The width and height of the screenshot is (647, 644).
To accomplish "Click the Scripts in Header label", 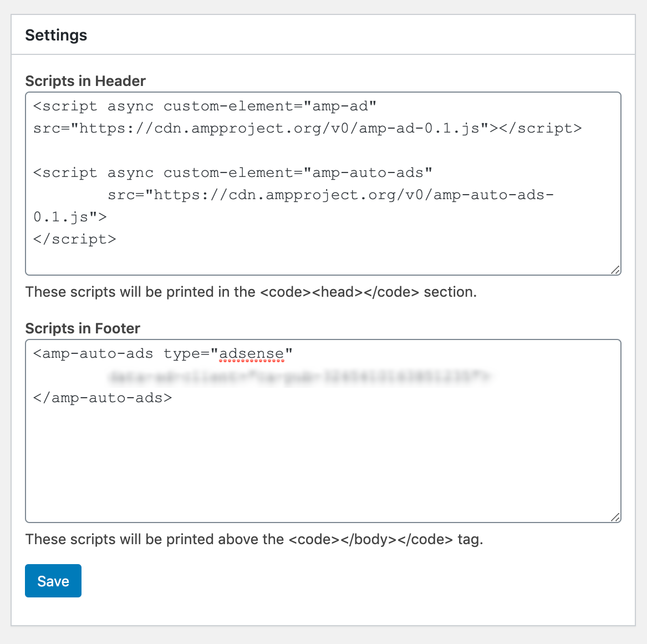I will [x=85, y=81].
